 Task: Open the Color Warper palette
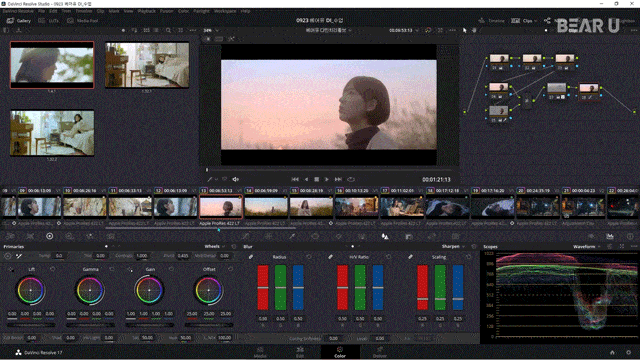[268, 236]
